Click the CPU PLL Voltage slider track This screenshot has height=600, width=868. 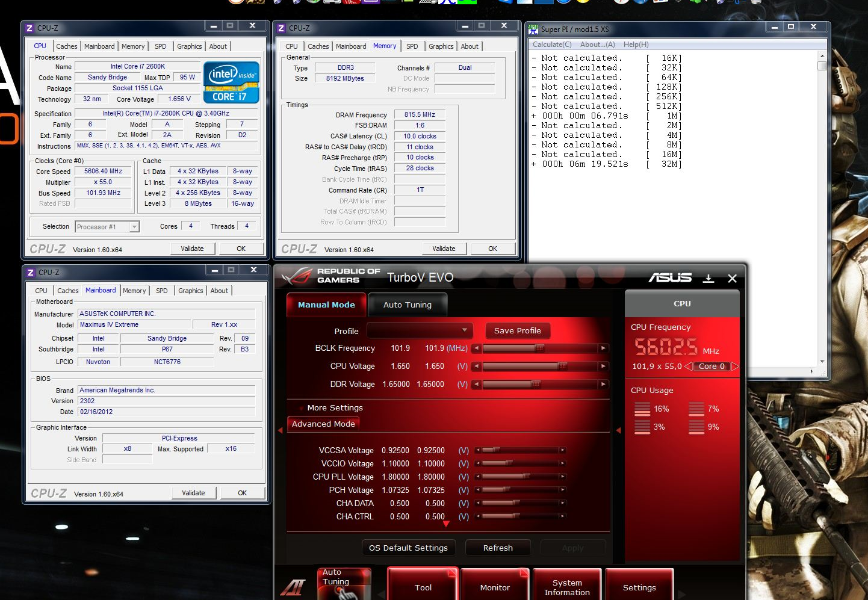tap(520, 477)
